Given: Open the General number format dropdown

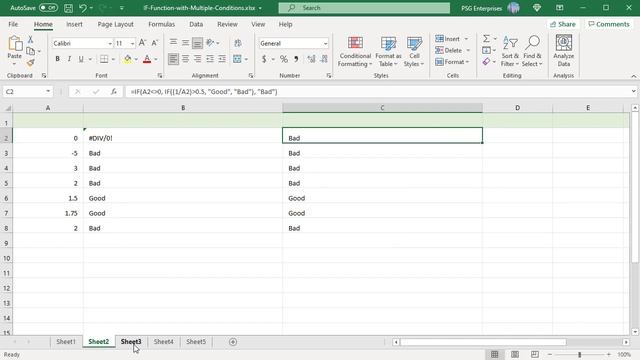Looking at the screenshot, I should point(325,43).
